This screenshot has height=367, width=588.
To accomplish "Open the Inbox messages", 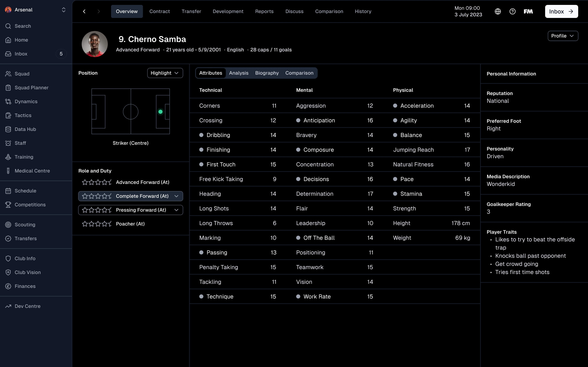I will click(561, 11).
